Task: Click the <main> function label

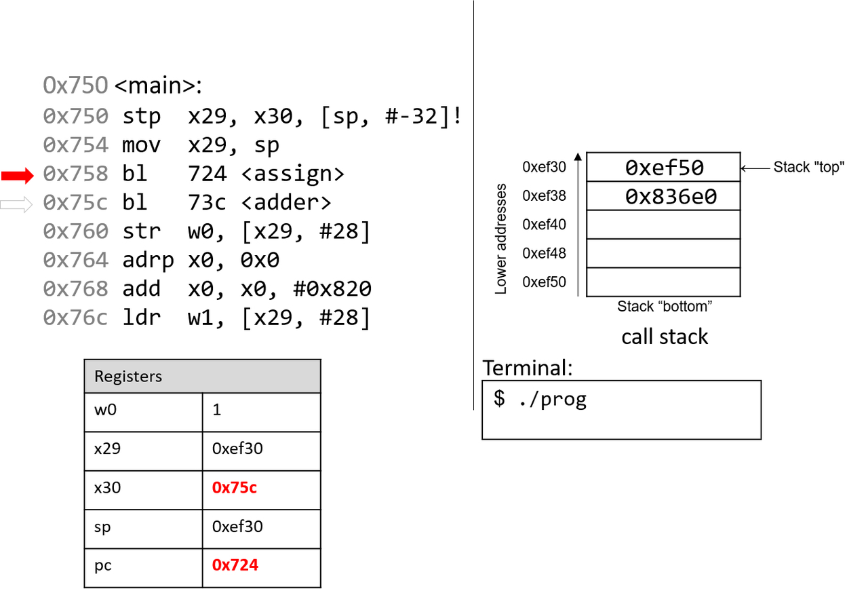Action: 159,86
